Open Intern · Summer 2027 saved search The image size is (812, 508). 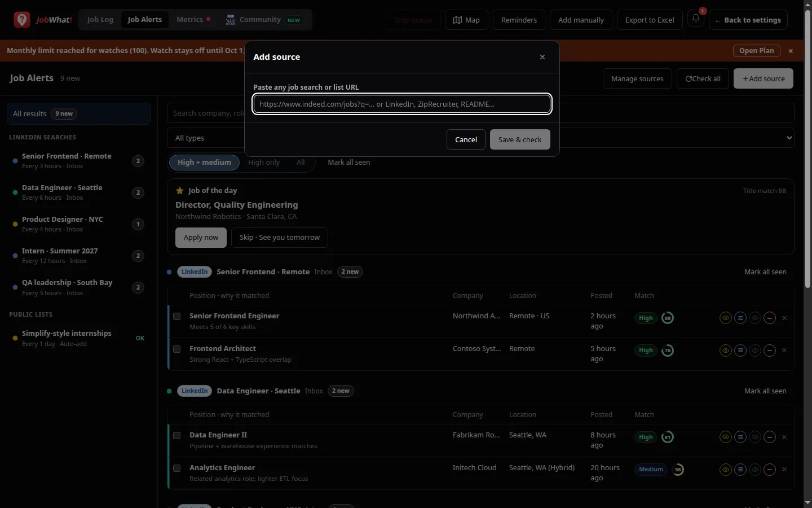tap(78, 256)
